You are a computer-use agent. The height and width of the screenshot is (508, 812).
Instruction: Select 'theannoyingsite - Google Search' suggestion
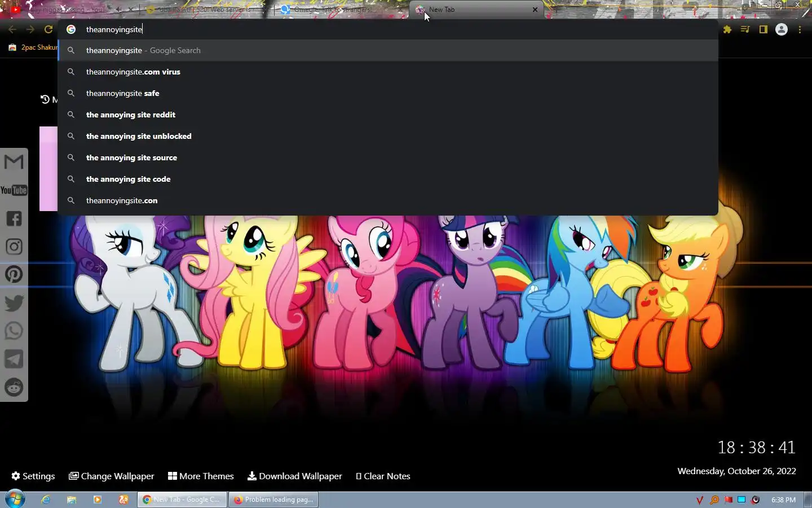388,50
